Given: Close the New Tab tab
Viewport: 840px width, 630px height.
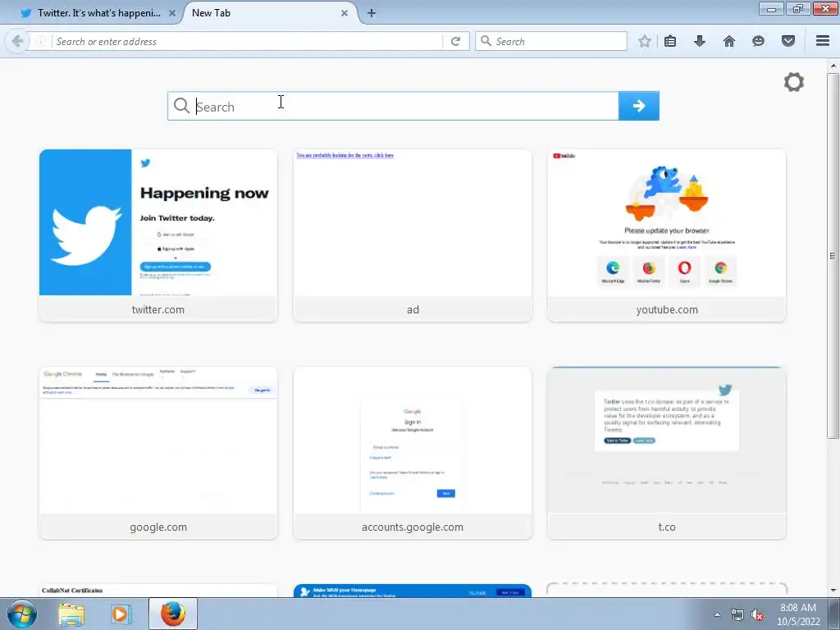Looking at the screenshot, I should click(345, 13).
